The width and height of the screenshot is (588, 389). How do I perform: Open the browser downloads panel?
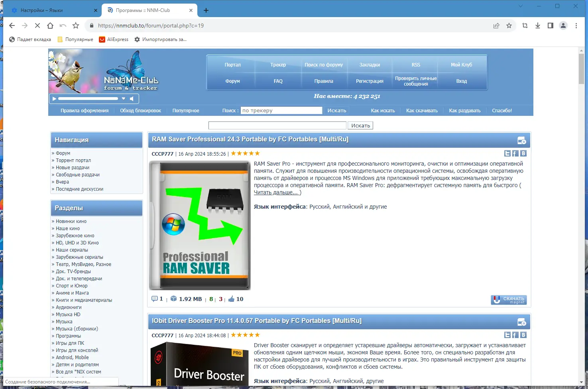click(x=538, y=25)
